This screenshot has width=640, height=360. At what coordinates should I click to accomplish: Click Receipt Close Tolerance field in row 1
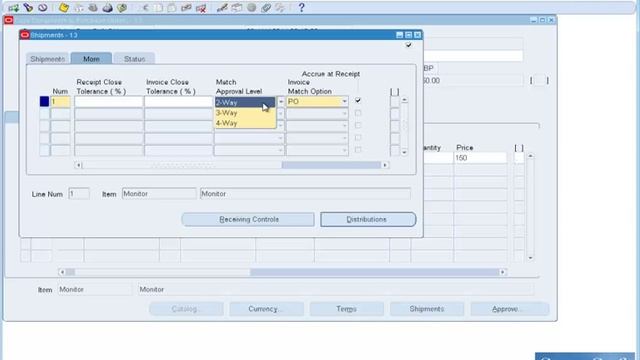[109, 102]
